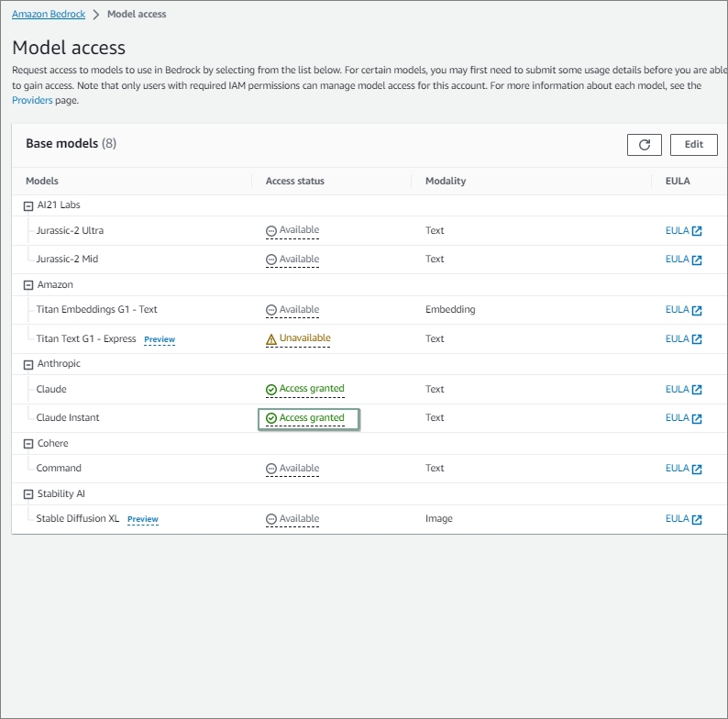This screenshot has height=719, width=728.
Task: Click the Edit button
Action: click(x=694, y=145)
